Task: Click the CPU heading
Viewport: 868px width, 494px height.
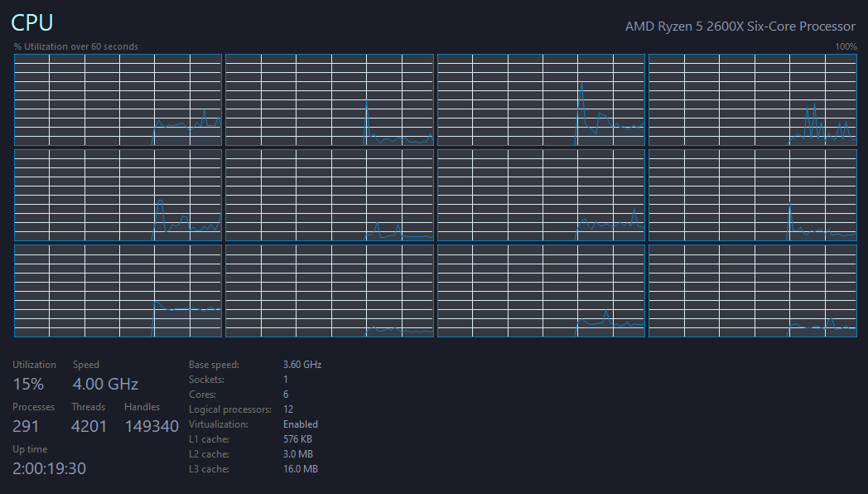Action: tap(32, 22)
